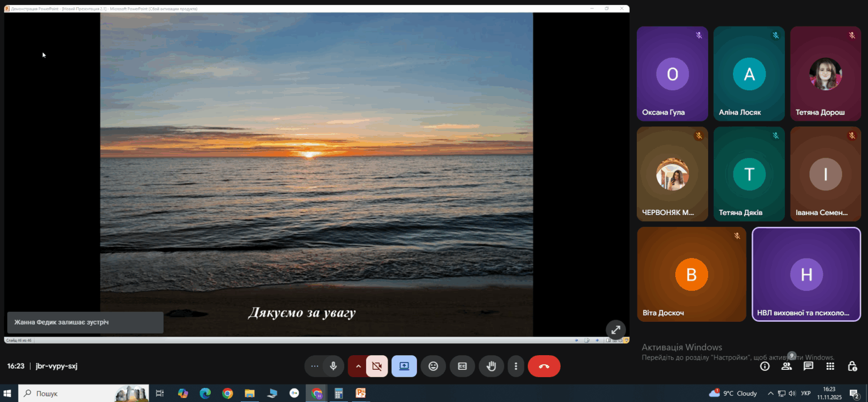The image size is (868, 402).
Task: Open the chat panel
Action: [809, 366]
